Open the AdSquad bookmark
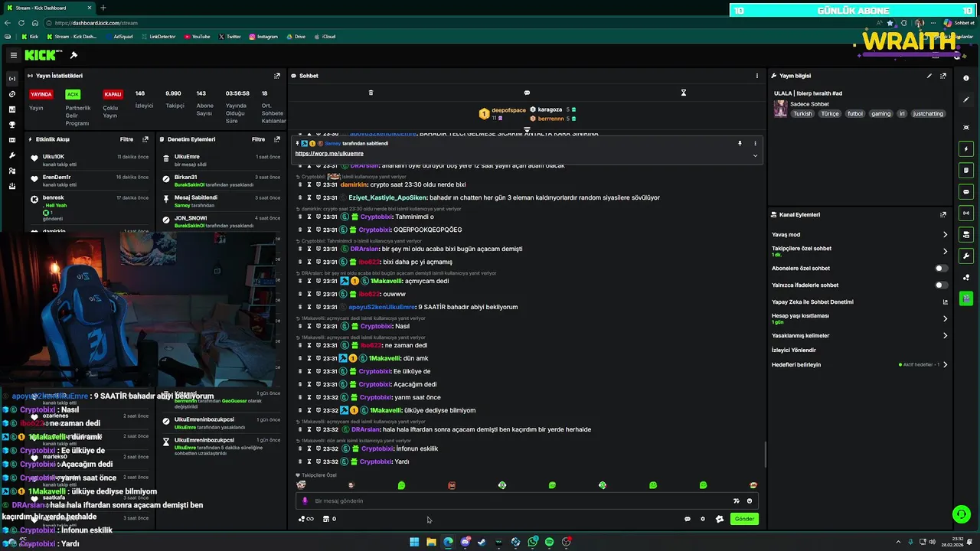The width and height of the screenshot is (980, 551). coord(119,37)
